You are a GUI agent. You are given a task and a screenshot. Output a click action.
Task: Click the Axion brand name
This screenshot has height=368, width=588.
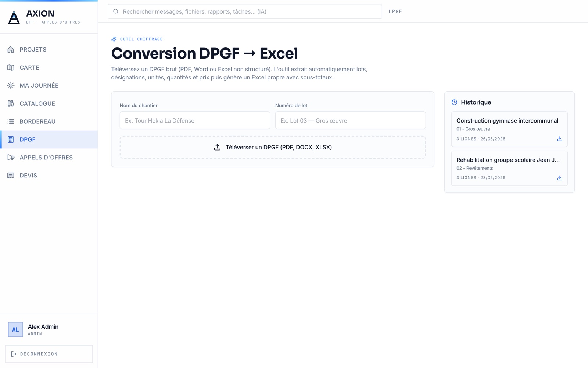40,14
